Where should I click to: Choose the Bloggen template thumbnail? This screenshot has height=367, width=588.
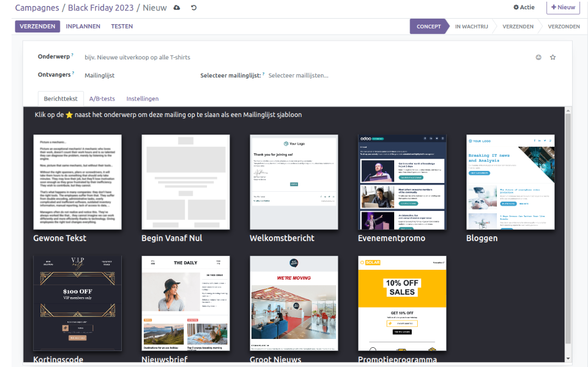click(511, 182)
